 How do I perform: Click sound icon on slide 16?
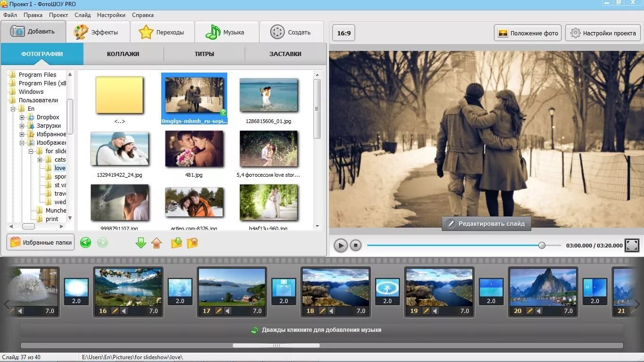(x=124, y=311)
